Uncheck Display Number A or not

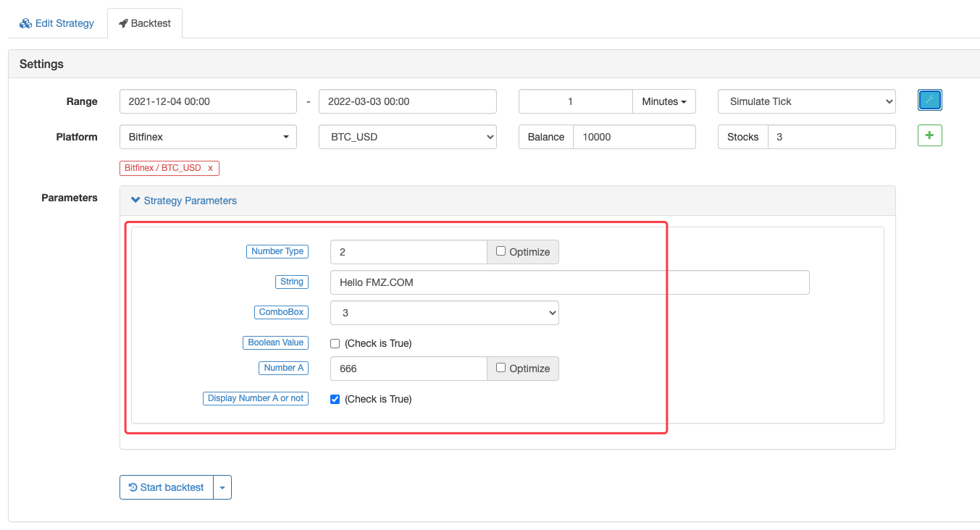335,399
